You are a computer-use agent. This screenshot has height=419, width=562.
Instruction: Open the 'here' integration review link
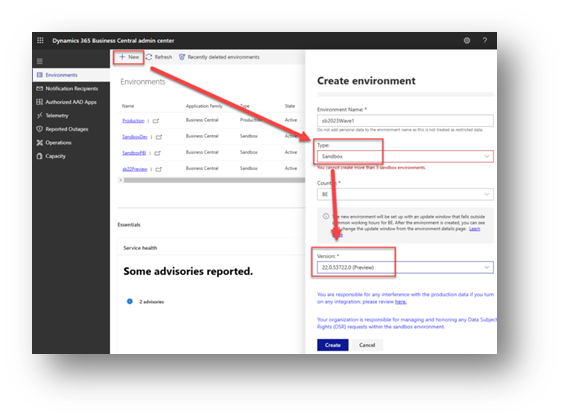(x=400, y=302)
